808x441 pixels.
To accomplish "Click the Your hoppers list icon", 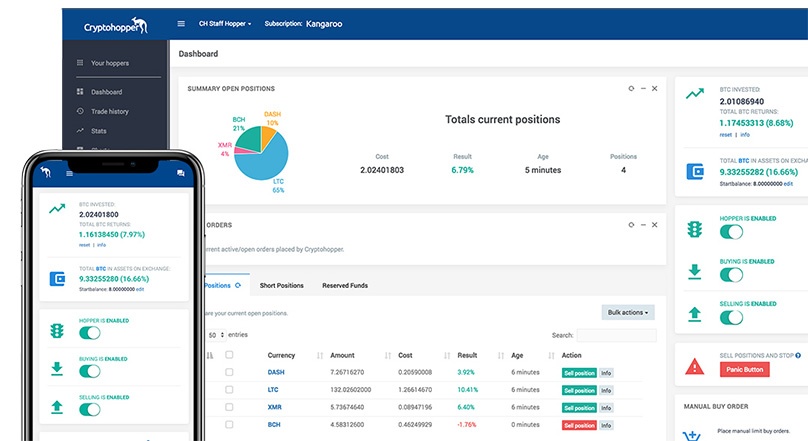I will coord(80,63).
